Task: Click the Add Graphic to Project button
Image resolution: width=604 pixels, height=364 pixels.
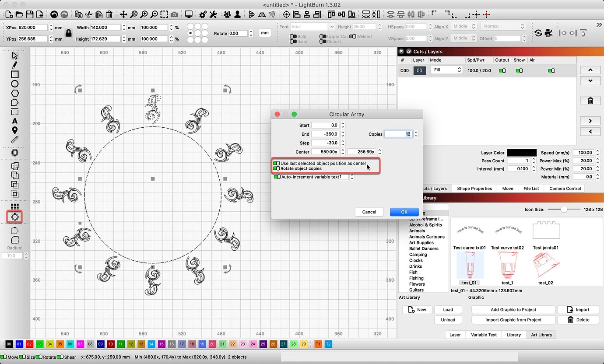Action: [513, 309]
